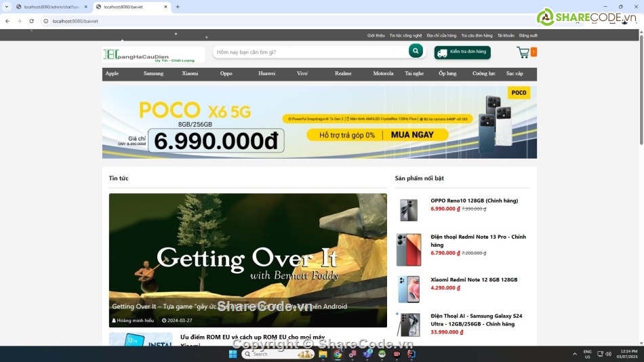Click Galaxy S24 Ultra thumbnail

pos(408,325)
